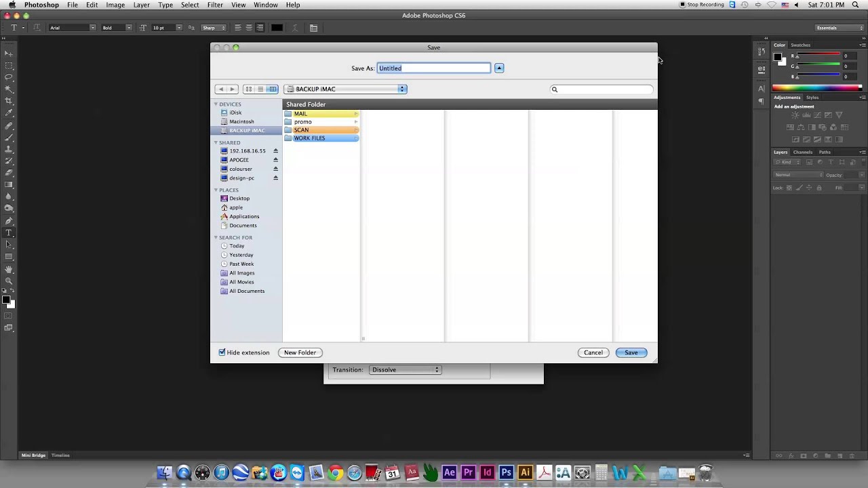Go back in Save dialog

[220, 89]
